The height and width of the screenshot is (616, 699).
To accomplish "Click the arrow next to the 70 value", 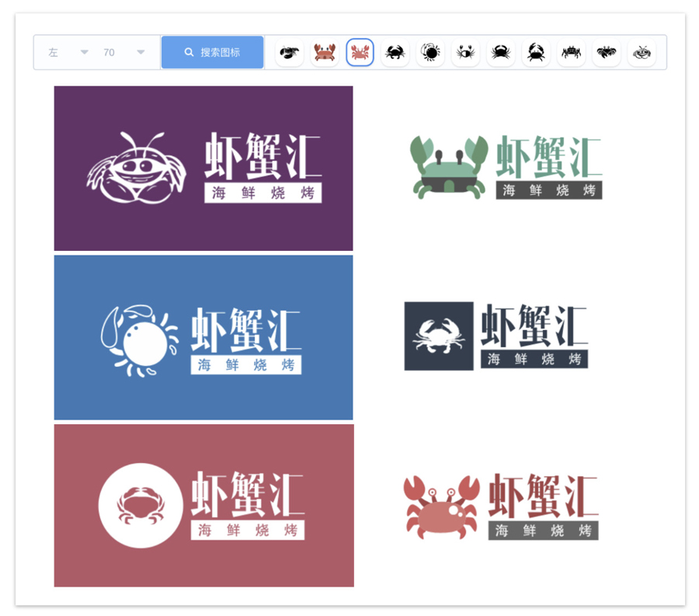I will pyautogui.click(x=141, y=53).
